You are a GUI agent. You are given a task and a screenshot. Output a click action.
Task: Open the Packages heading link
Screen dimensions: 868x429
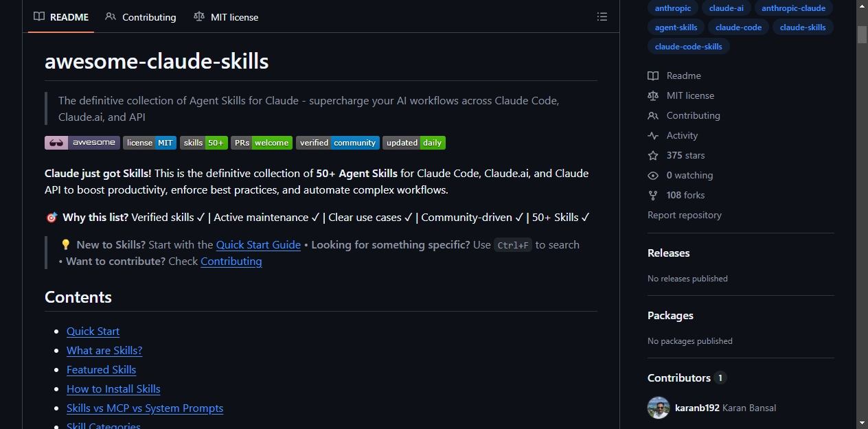[670, 316]
